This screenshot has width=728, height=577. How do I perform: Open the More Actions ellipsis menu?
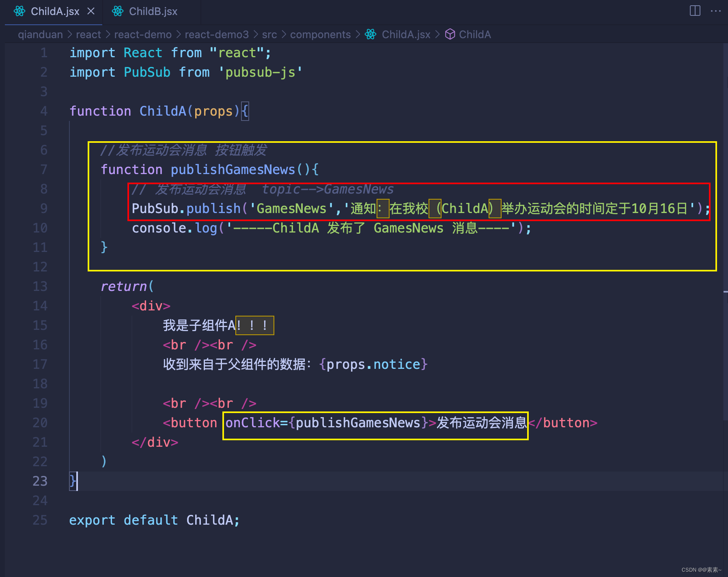tap(715, 11)
